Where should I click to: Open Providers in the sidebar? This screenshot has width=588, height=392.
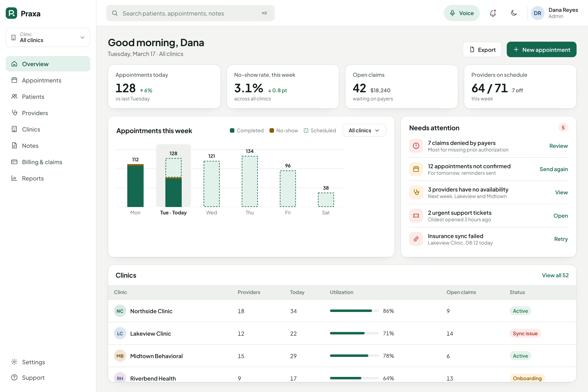point(48,113)
